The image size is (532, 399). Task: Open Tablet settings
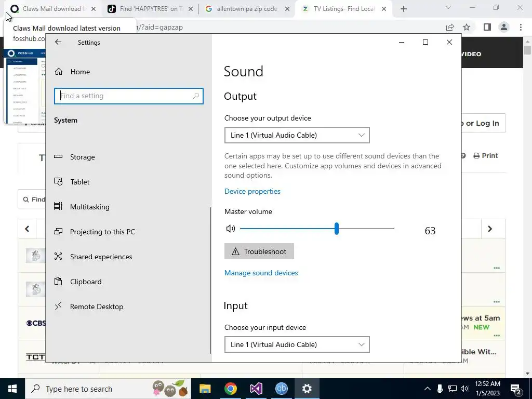(72, 182)
